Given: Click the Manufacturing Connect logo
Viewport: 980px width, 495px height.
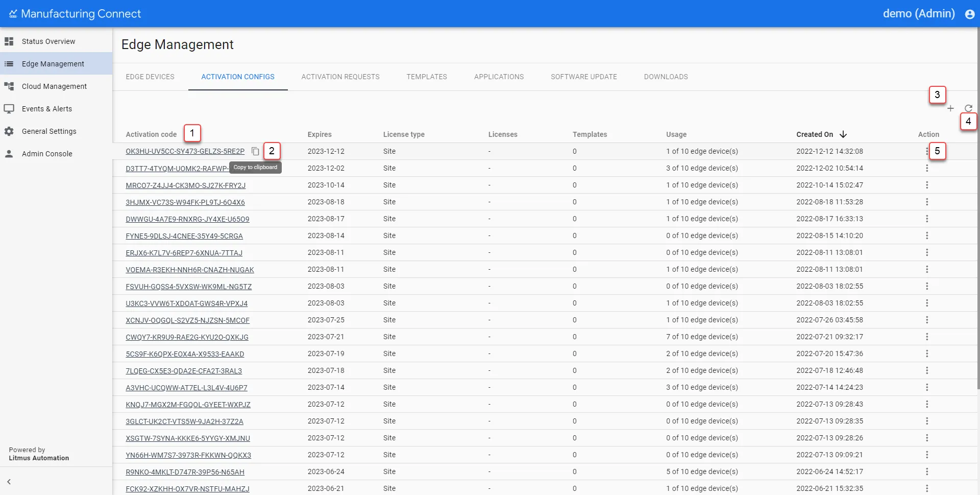Looking at the screenshot, I should (75, 14).
